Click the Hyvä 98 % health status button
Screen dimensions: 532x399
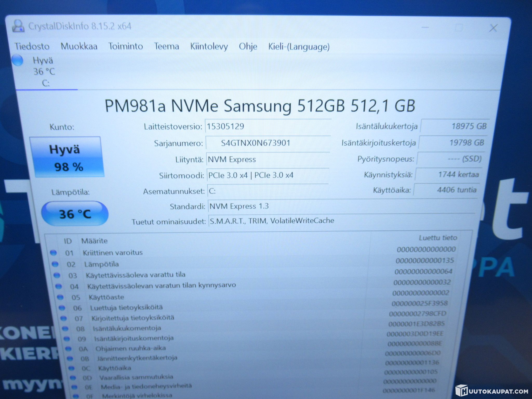(67, 157)
